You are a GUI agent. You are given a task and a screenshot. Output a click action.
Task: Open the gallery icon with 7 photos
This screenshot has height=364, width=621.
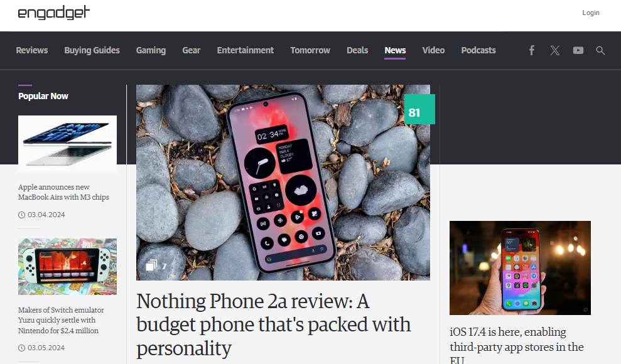[156, 266]
